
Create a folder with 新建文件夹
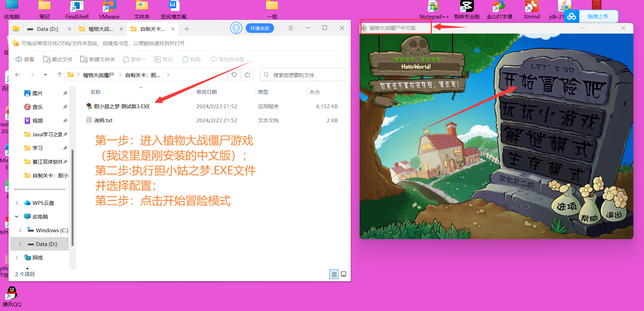(x=98, y=59)
